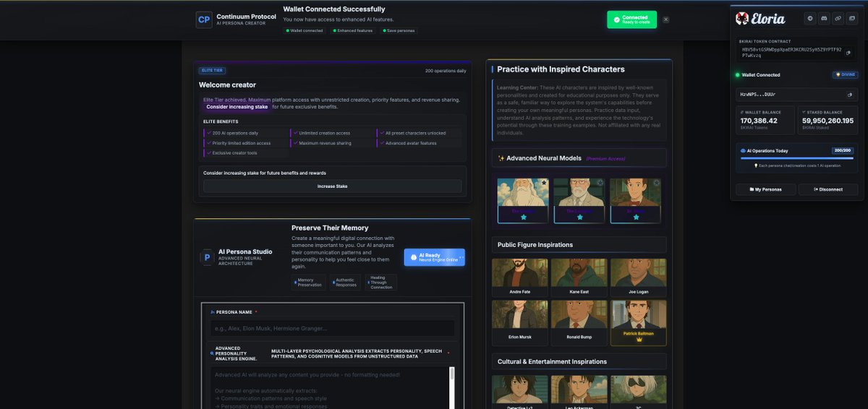Viewport: 868px width, 409px height.
Task: Select the Andre Fate character card
Action: (x=520, y=277)
